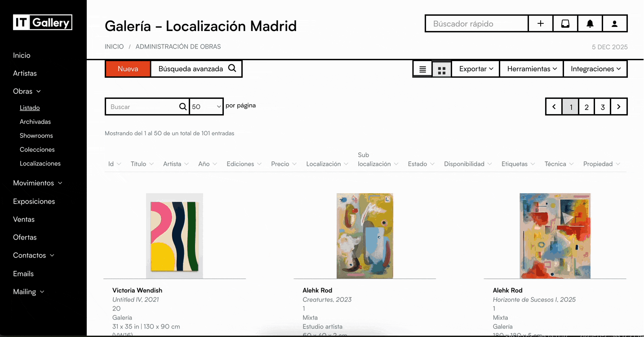Sort by Etiquetas column
Viewport: 644px width, 337px height.
coord(518,164)
